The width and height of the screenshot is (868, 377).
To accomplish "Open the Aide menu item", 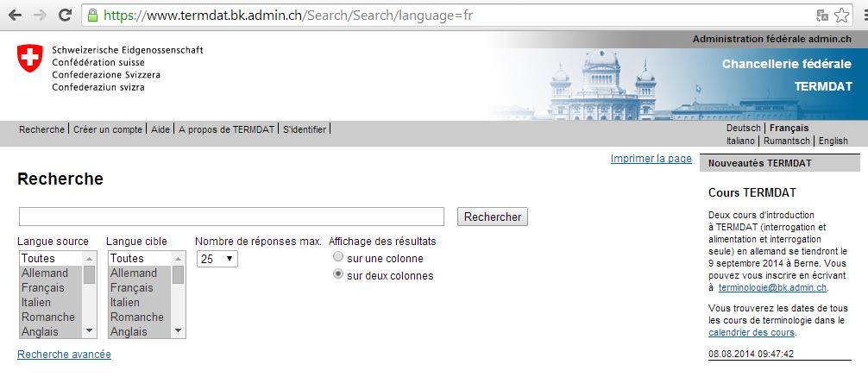I will [x=160, y=129].
